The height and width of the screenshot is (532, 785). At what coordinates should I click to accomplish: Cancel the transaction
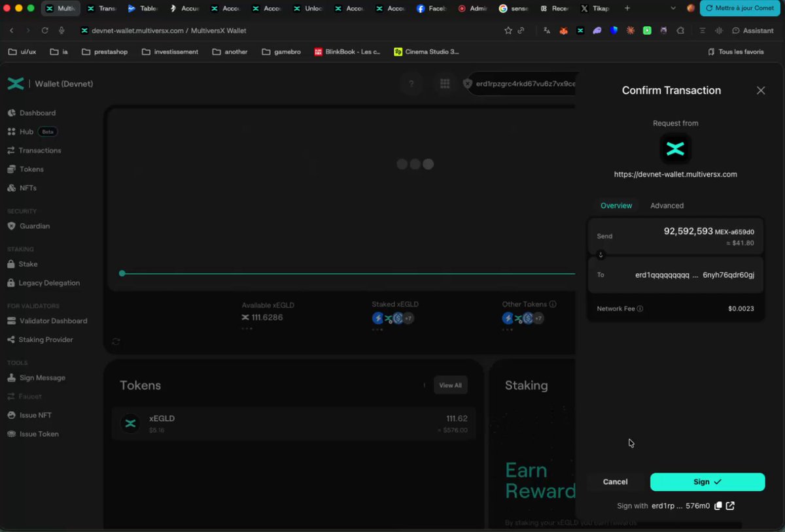[x=615, y=482]
